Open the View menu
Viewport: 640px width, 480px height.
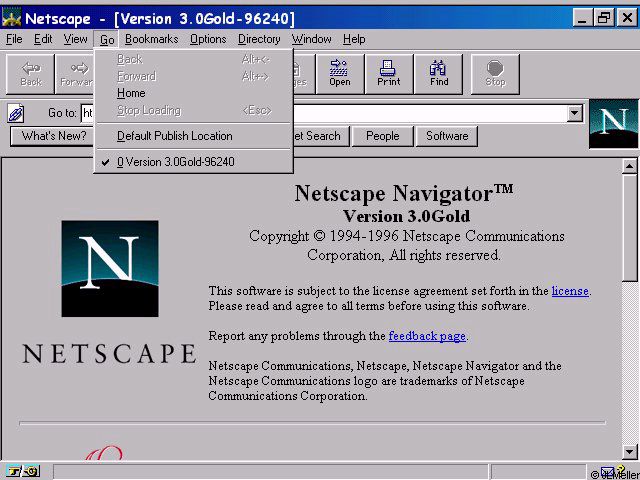pos(75,39)
